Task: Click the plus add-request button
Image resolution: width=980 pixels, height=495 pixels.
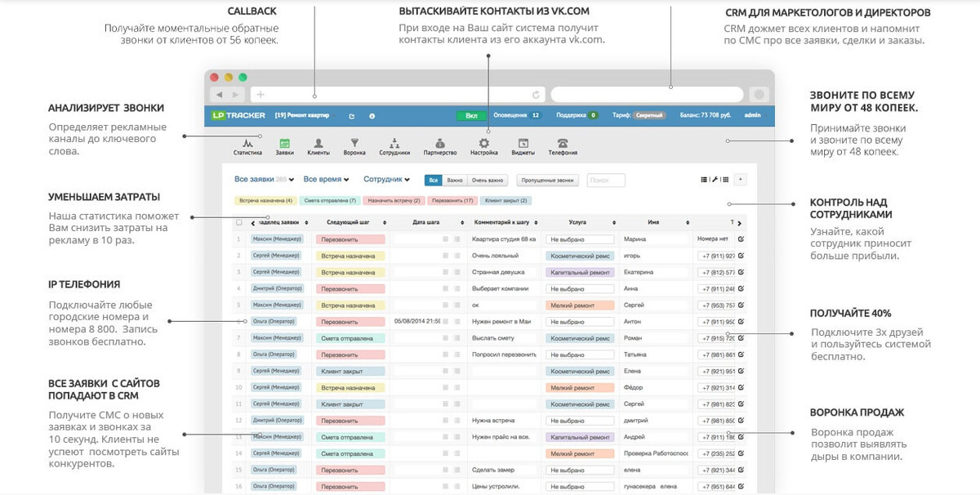Action: pos(740,180)
